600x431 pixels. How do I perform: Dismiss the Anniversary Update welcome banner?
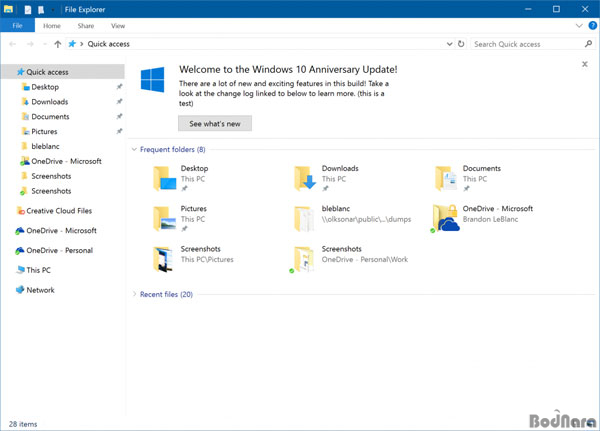pos(585,64)
